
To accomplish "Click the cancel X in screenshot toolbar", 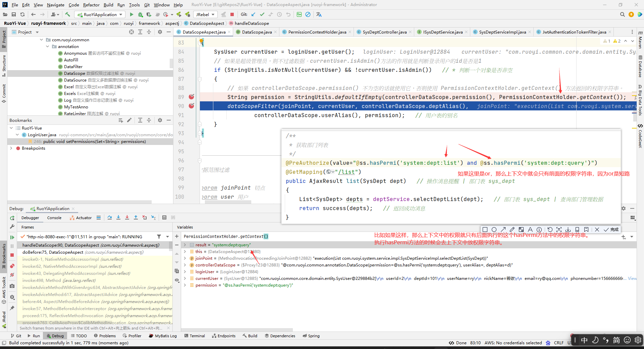I will pos(597,230).
